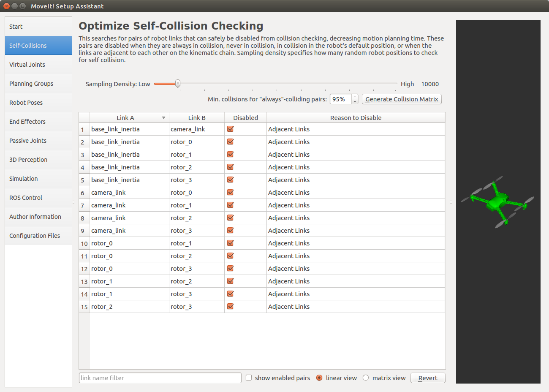This screenshot has height=392, width=549.
Task: Toggle Disabled checkbox in row 5
Action: point(230,180)
